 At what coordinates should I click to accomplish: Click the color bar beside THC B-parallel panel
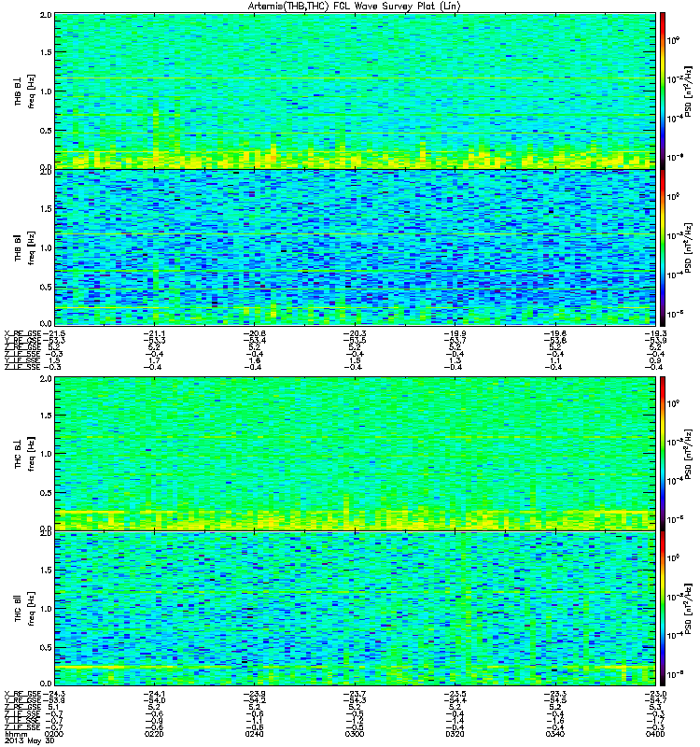pos(662,609)
